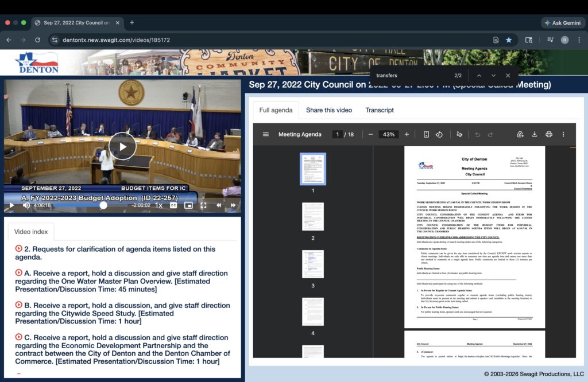Download the Meeting Agenda PDF
This screenshot has height=382, width=588.
point(534,134)
